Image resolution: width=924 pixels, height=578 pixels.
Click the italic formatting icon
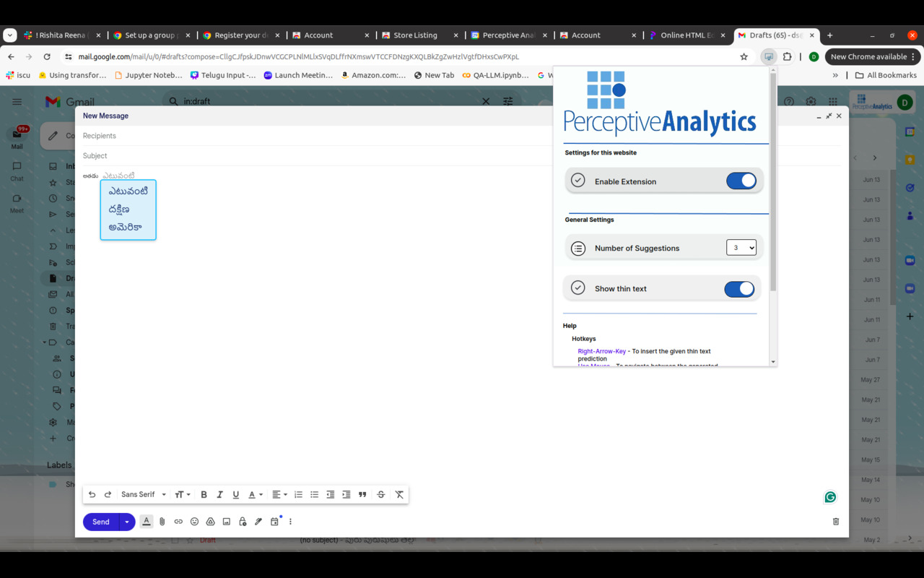click(219, 494)
